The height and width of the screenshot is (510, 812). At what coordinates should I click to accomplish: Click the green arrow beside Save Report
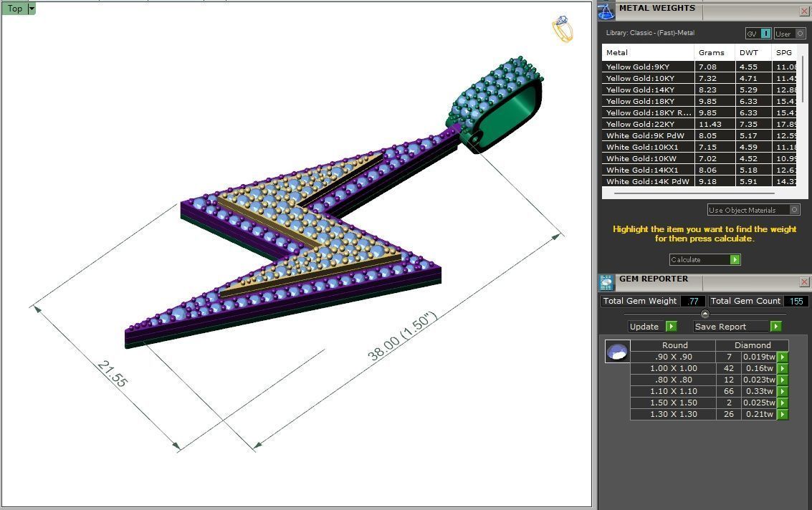pyautogui.click(x=775, y=326)
